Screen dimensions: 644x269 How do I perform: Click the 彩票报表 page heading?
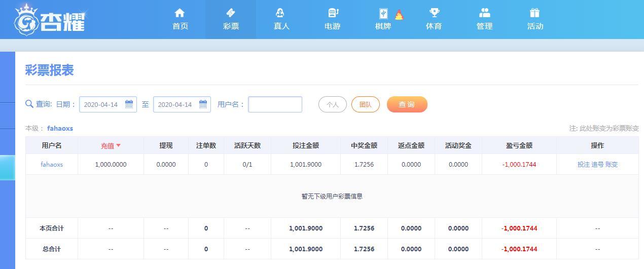click(x=50, y=70)
